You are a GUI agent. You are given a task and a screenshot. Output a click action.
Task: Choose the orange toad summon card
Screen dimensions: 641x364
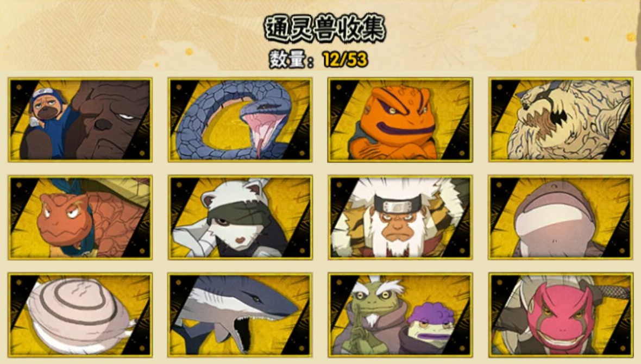pyautogui.click(x=400, y=120)
